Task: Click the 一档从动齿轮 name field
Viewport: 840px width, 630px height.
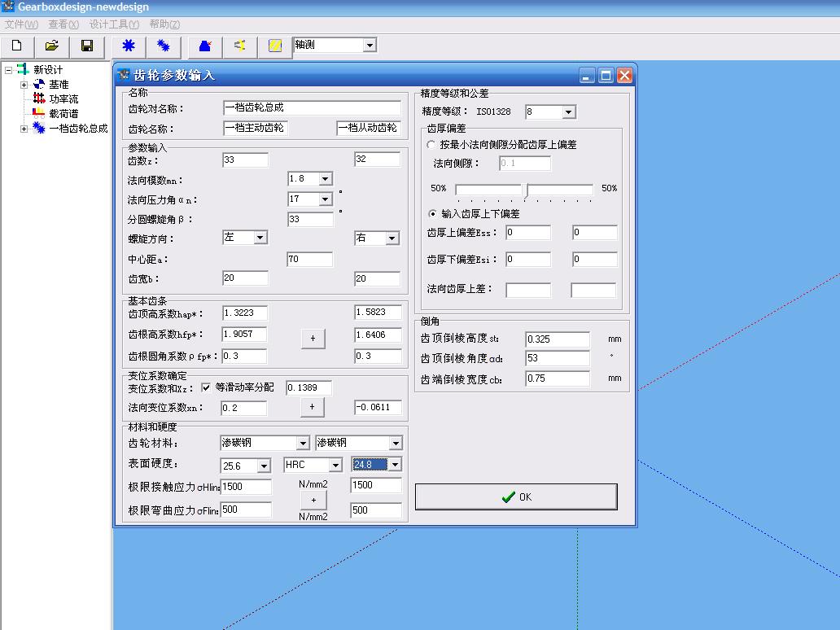Action: pyautogui.click(x=369, y=128)
